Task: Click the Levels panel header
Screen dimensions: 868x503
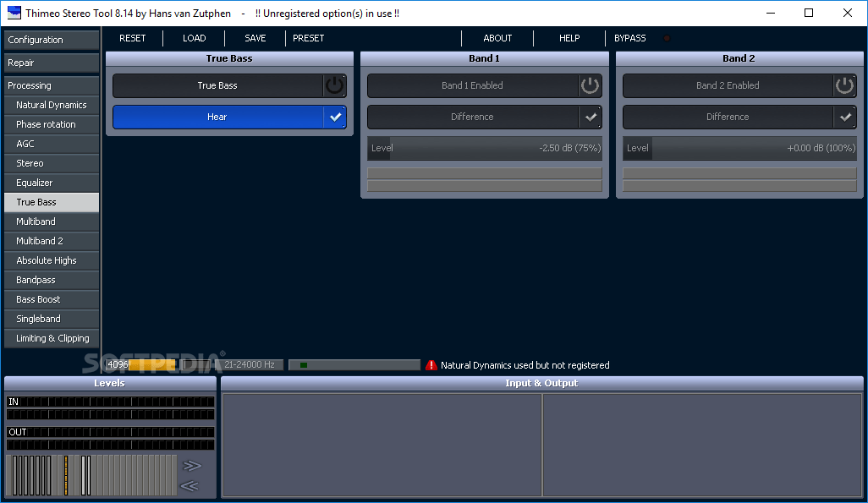Action: tap(110, 383)
